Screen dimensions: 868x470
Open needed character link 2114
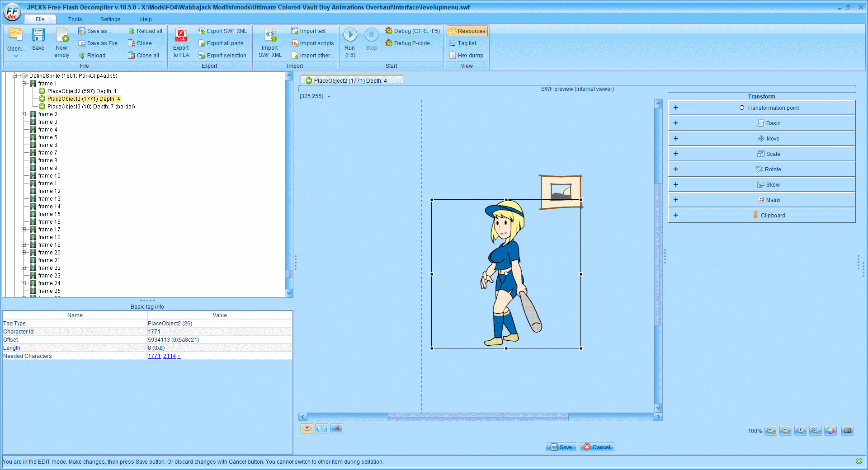click(170, 356)
